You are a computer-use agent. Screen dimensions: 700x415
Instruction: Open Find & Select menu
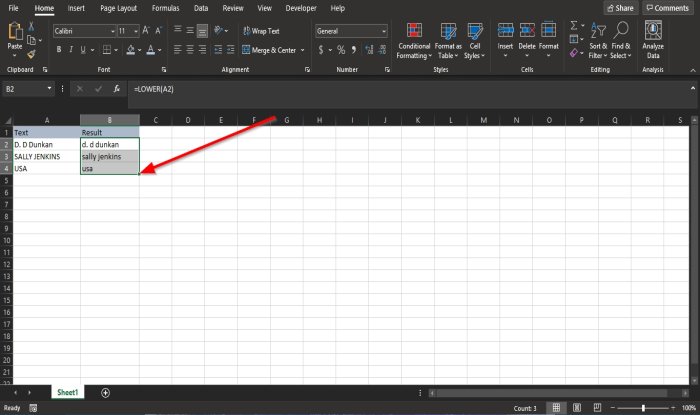[621, 41]
